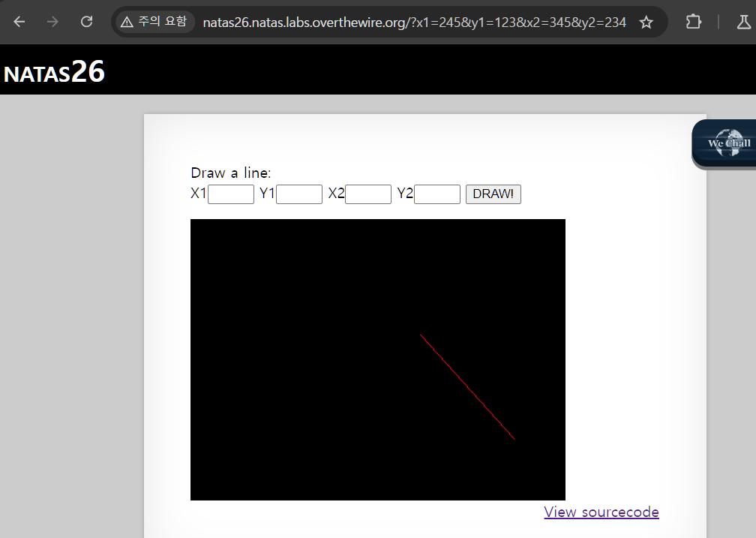The image size is (756, 538).
Task: Open the View sourcecode link
Action: click(x=601, y=512)
